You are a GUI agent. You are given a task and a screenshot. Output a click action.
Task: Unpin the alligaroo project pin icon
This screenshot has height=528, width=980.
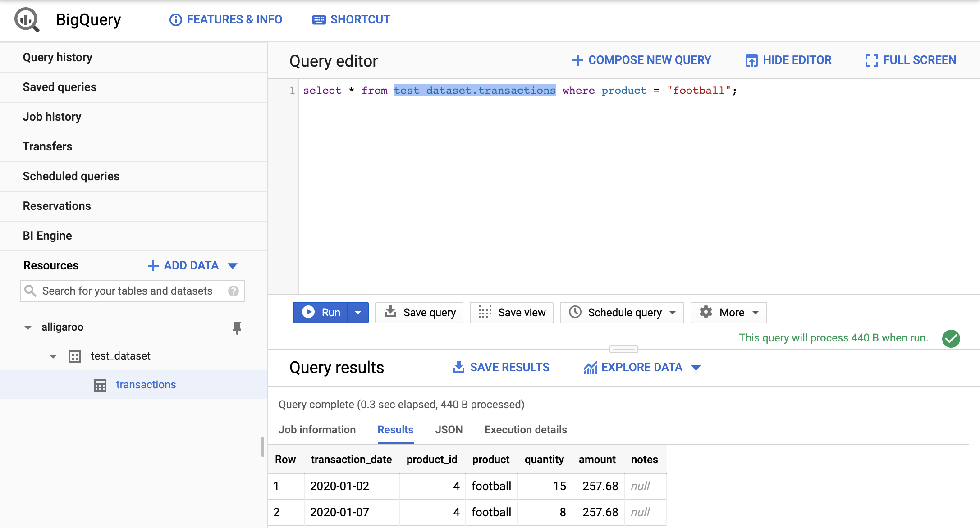click(237, 328)
